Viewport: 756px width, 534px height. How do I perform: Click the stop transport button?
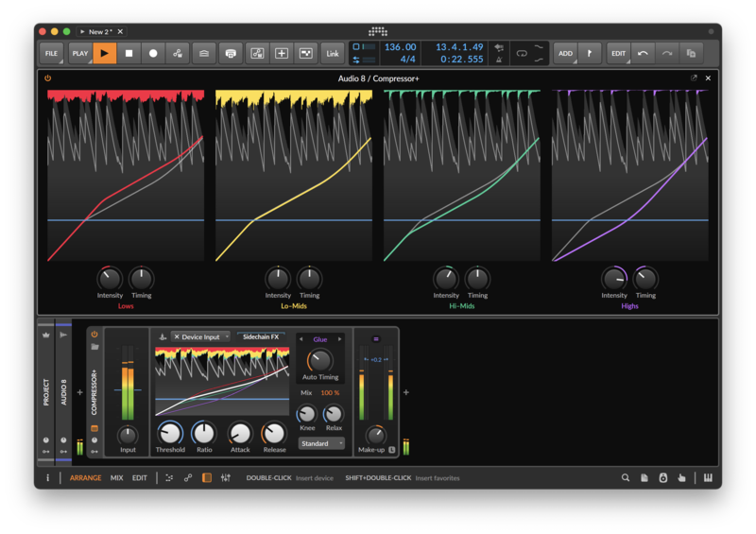pos(129,53)
